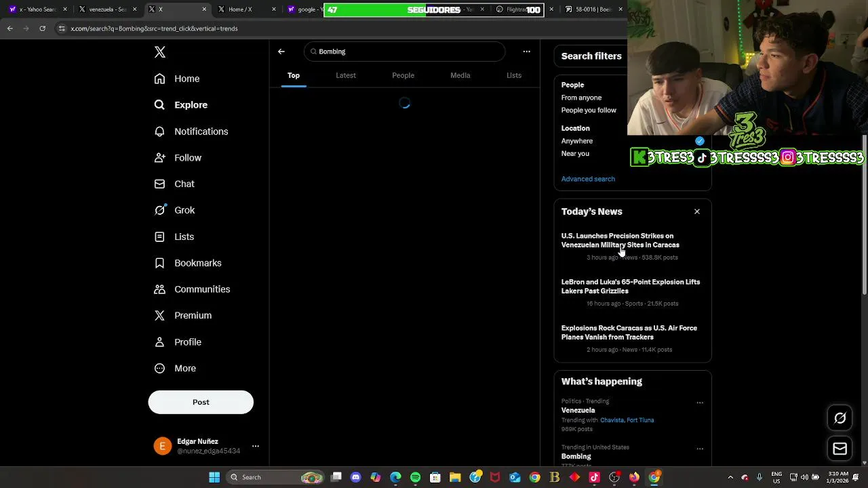Open the Advanced search link
Image resolution: width=868 pixels, height=488 pixels.
pos(588,179)
